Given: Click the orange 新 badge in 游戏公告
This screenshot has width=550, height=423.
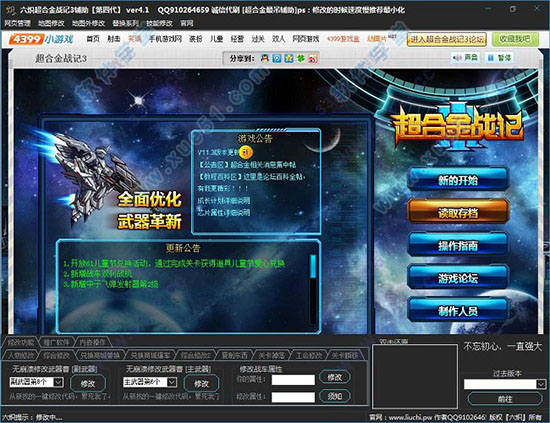Looking at the screenshot, I should [x=247, y=152].
